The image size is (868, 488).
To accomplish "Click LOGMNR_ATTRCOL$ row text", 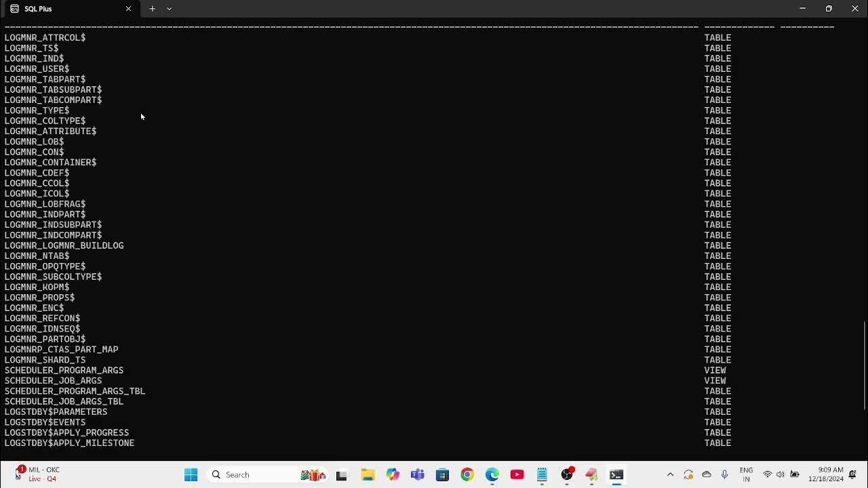I will pos(45,38).
